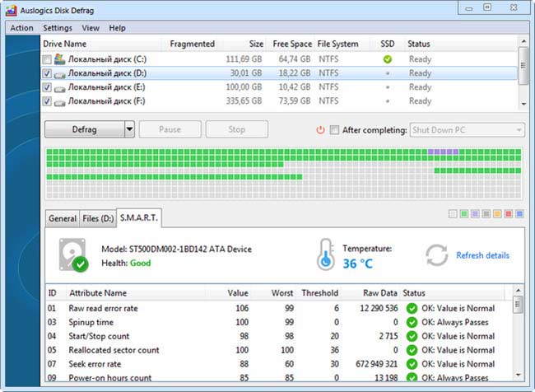The image size is (535, 392).
Task: Click the green SSD checkmark for disk C:
Action: 388,59
